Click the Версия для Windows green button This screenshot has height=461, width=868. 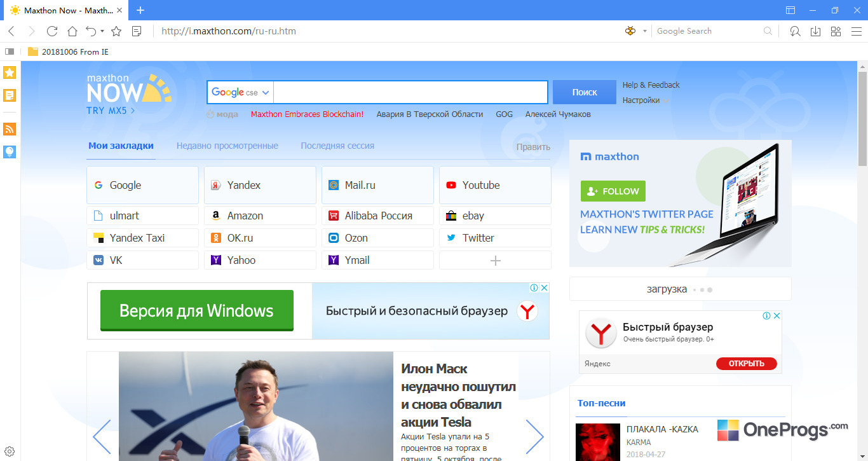pos(197,310)
